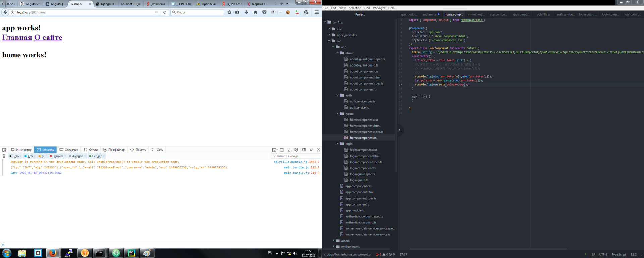Viewport: 644px width, 258px height.
Task: Toggle JS console filter
Action: click(x=42, y=156)
